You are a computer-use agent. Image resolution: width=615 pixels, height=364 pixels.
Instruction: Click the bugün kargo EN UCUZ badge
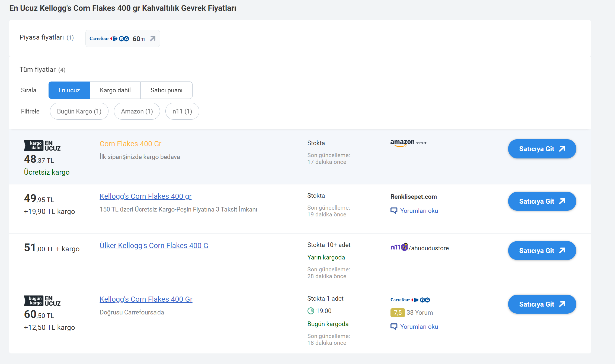coord(42,301)
